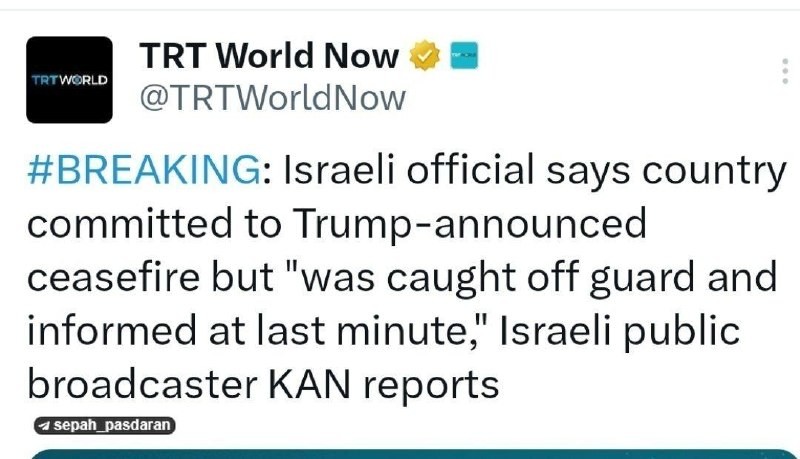Open the #BREAKING hashtag
The height and width of the screenshot is (459, 800).
pos(143,172)
